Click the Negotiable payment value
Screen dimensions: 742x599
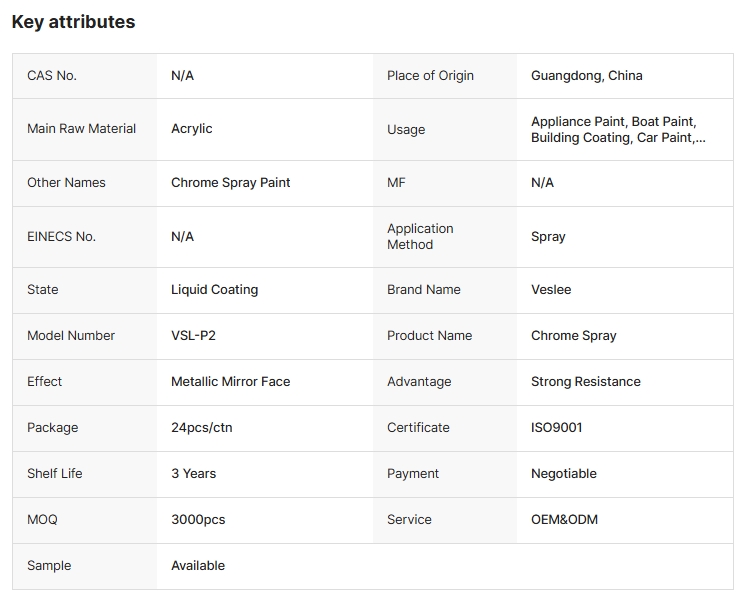[563, 474]
